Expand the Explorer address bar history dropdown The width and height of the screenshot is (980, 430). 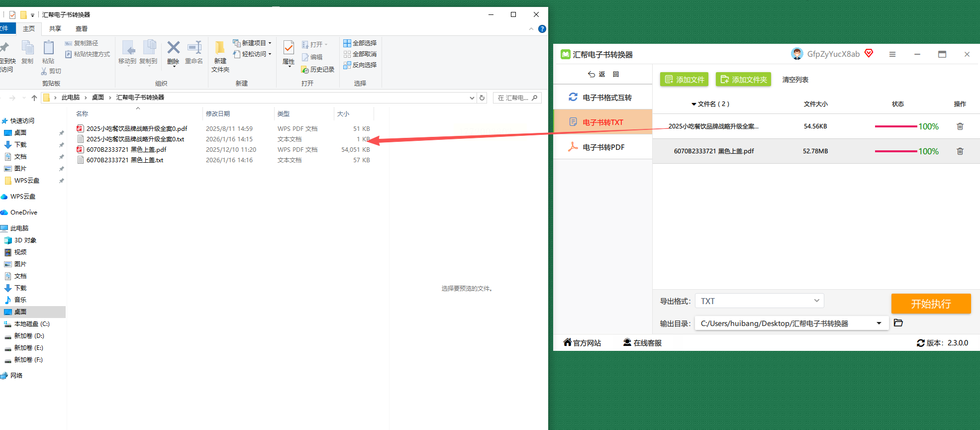472,98
